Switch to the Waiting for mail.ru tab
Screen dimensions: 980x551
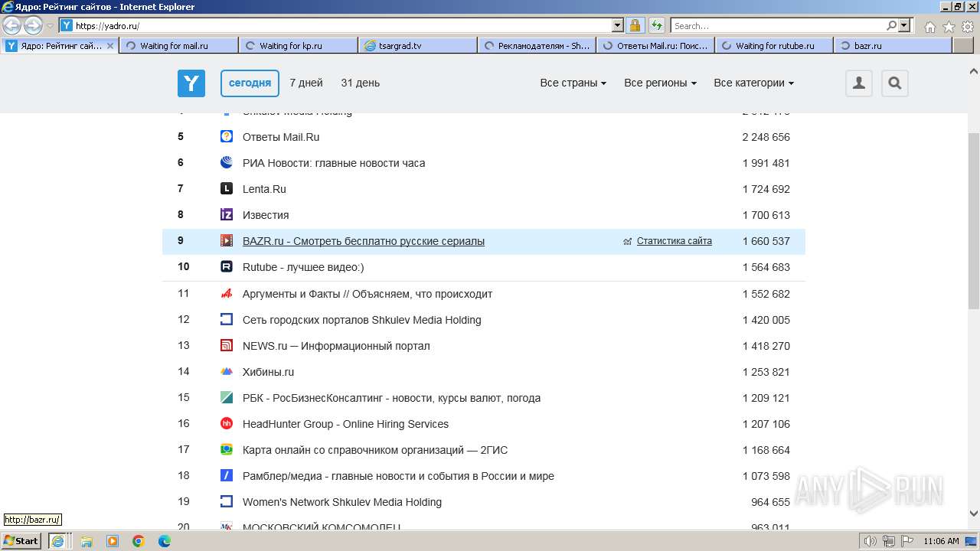pyautogui.click(x=178, y=46)
